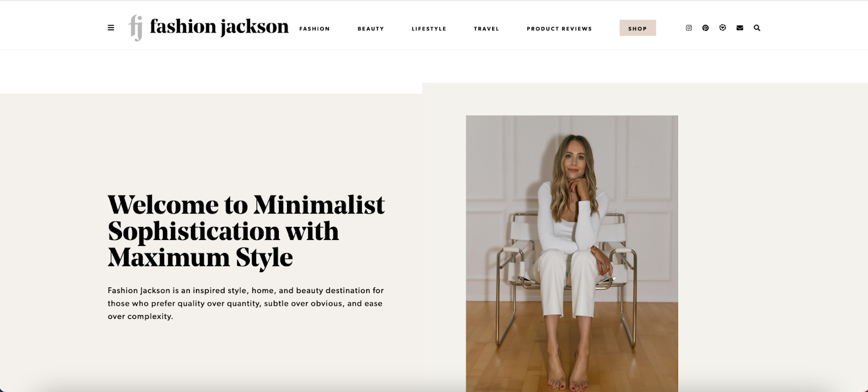The width and height of the screenshot is (868, 392).
Task: Open the hamburger menu icon
Action: coord(111,28)
